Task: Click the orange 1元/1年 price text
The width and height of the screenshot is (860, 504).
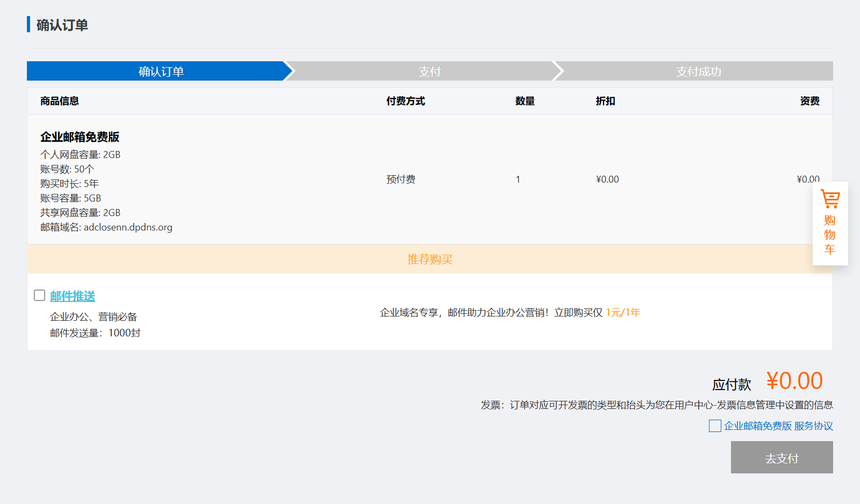Action: 623,313
